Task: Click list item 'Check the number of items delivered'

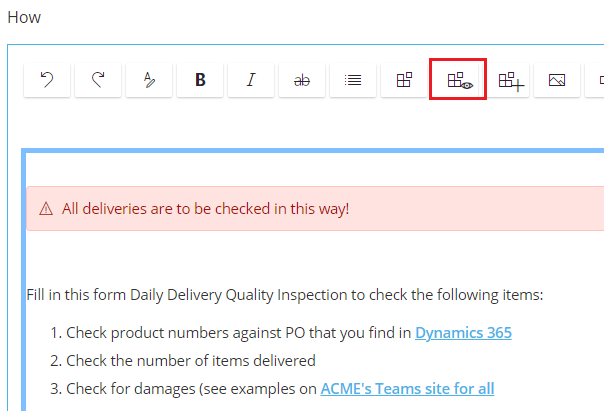Action: [190, 360]
